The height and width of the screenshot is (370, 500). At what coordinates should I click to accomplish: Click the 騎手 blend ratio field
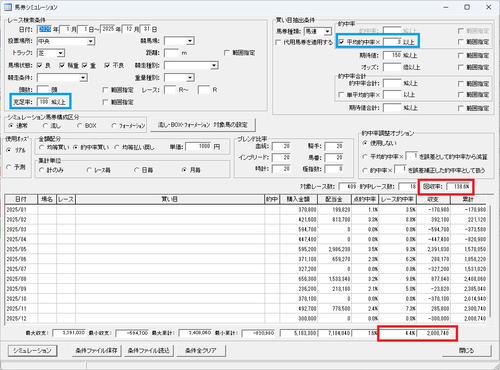coord(334,147)
